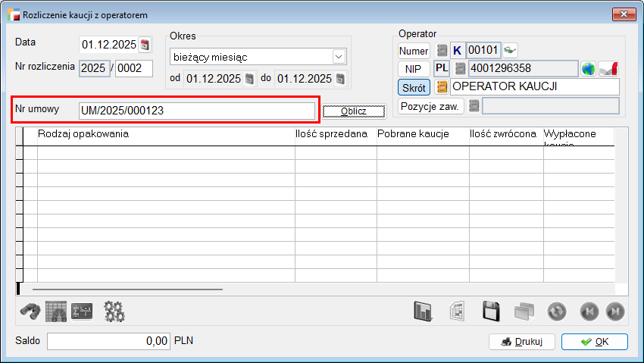644x363 pixels.
Task: Click the Pozycje zaw. button
Action: pyautogui.click(x=430, y=106)
